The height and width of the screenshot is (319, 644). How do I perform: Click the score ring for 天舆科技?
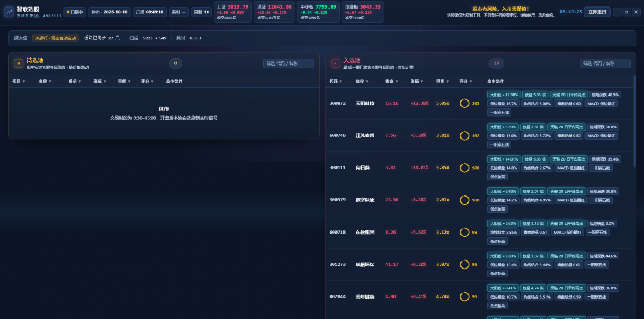pyautogui.click(x=465, y=103)
